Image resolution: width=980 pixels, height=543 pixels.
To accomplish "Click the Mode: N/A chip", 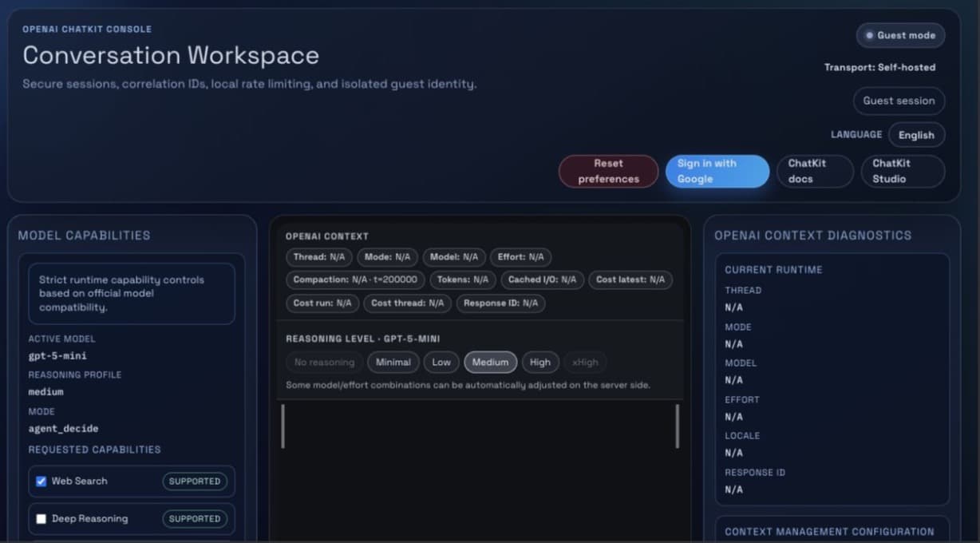I will (x=387, y=257).
